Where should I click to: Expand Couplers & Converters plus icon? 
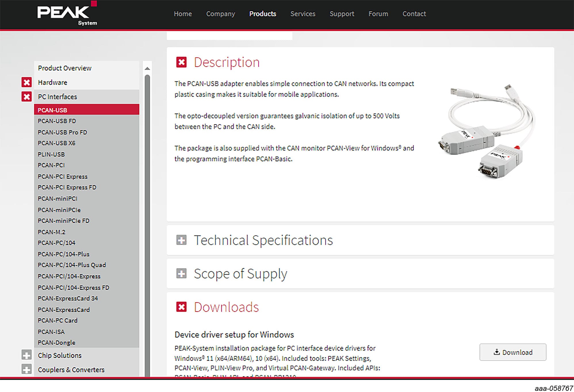tap(27, 370)
